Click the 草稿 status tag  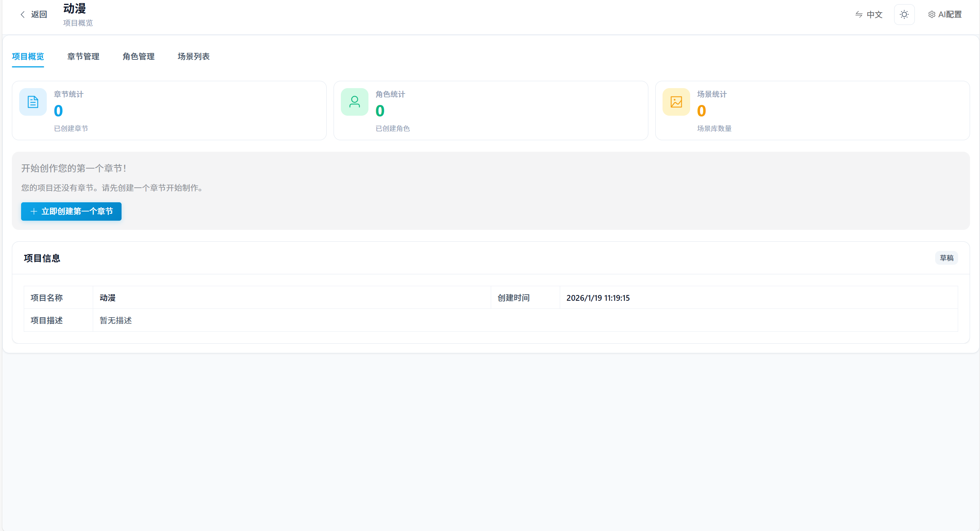pos(946,258)
